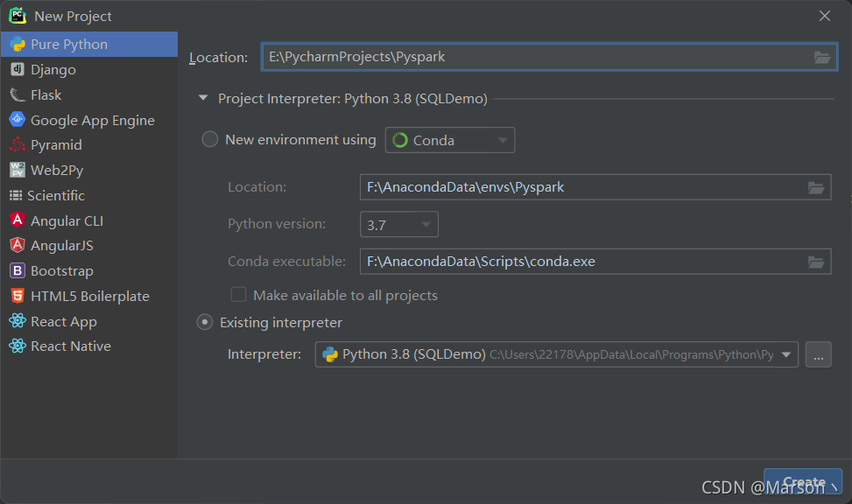This screenshot has width=852, height=504.
Task: Click the PyCharm logo in title bar
Action: point(18,16)
